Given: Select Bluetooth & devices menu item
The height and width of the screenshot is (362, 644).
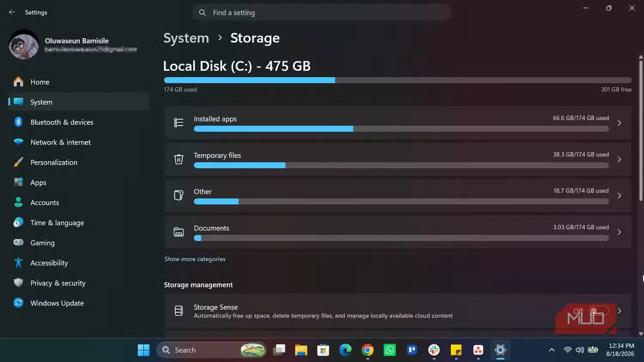Looking at the screenshot, I should tap(79, 122).
